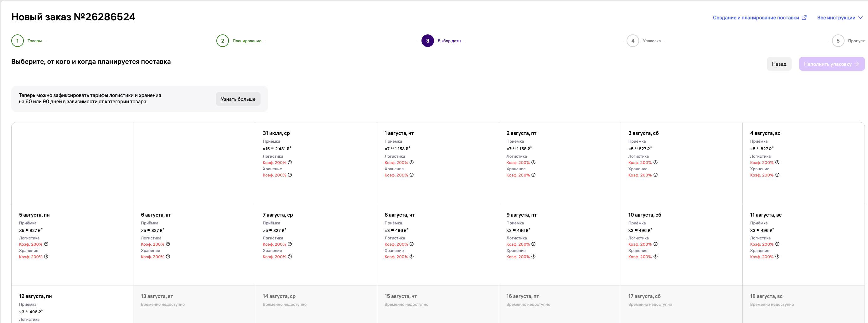This screenshot has height=323, width=868.
Task: Show logistics hint icon for 6 августа
Action: pyautogui.click(x=168, y=244)
